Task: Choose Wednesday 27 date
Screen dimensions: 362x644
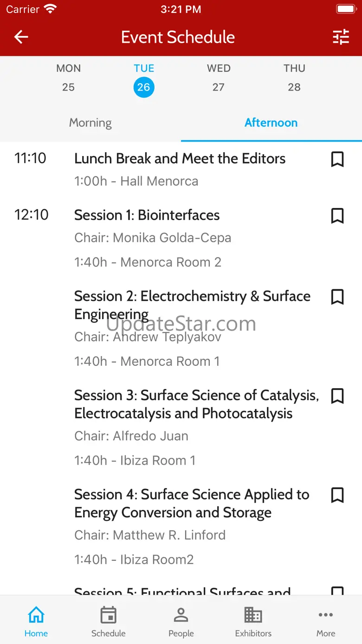Action: tap(219, 78)
